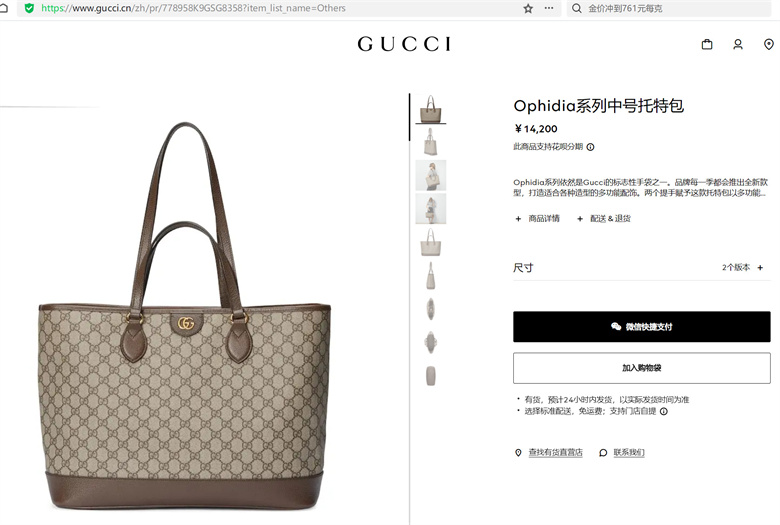The width and height of the screenshot is (780, 525).
Task: Click the browser address bar URL
Action: pyautogui.click(x=193, y=8)
